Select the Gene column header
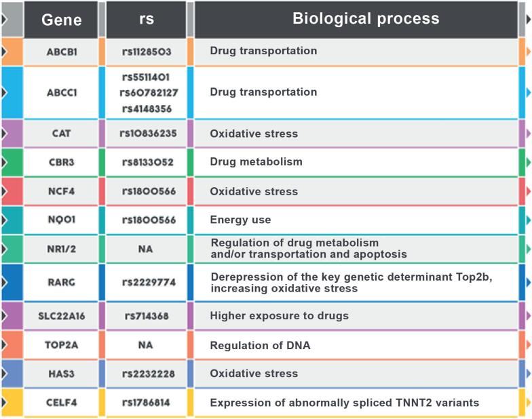The width and height of the screenshot is (532, 419). tap(61, 20)
